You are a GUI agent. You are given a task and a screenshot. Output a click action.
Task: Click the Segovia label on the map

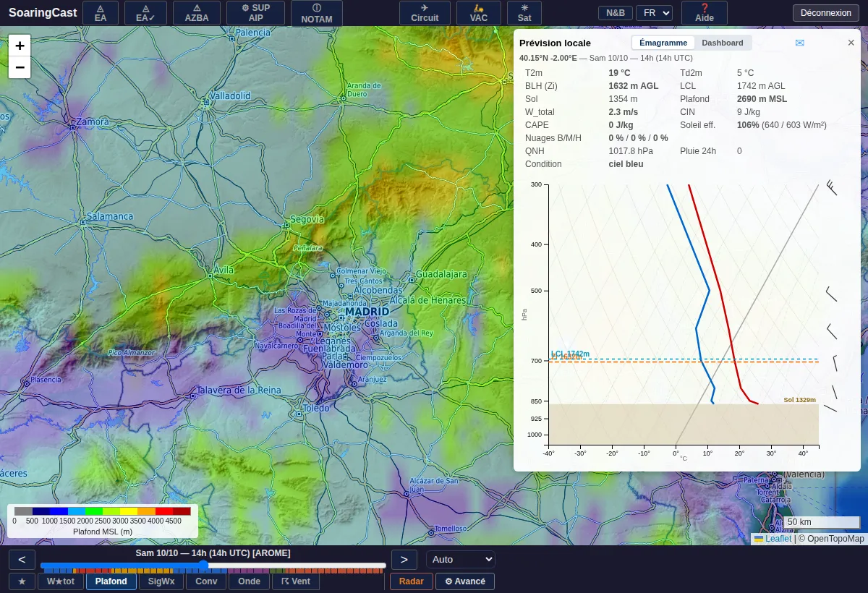307,219
